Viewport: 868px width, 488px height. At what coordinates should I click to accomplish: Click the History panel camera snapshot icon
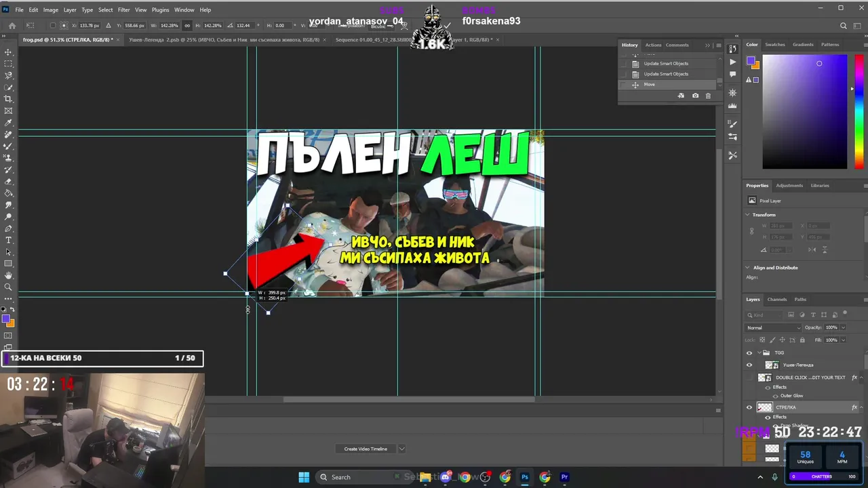pyautogui.click(x=695, y=96)
